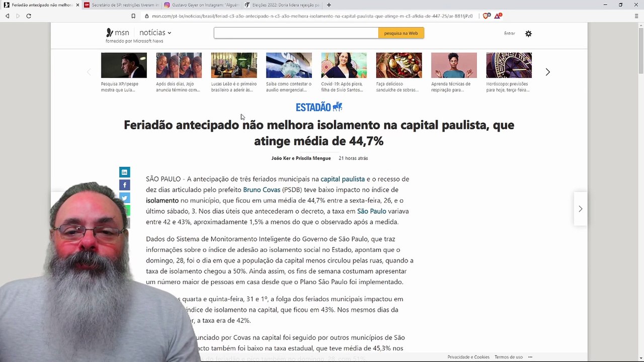This screenshot has width=644, height=362.
Task: Click in the MSN search field
Action: [296, 33]
